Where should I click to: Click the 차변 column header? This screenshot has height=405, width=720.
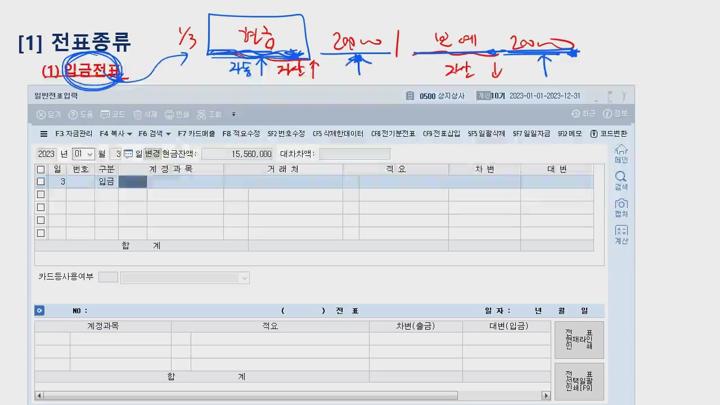(x=484, y=169)
